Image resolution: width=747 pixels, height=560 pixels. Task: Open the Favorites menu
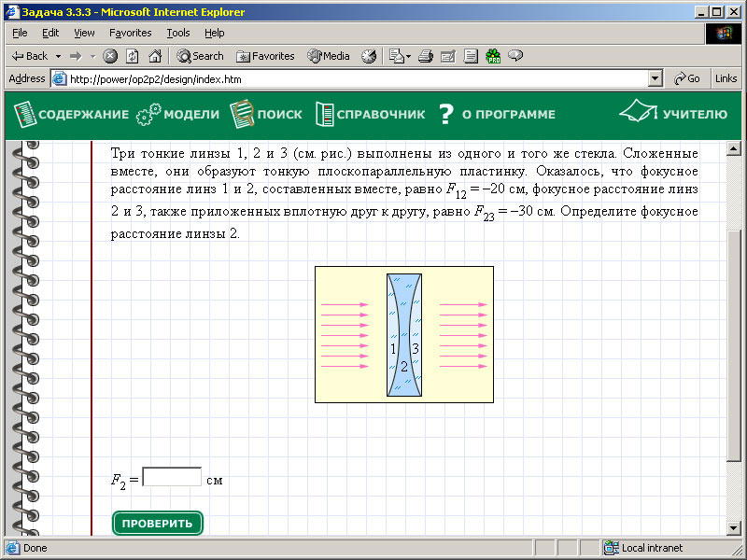click(x=130, y=33)
